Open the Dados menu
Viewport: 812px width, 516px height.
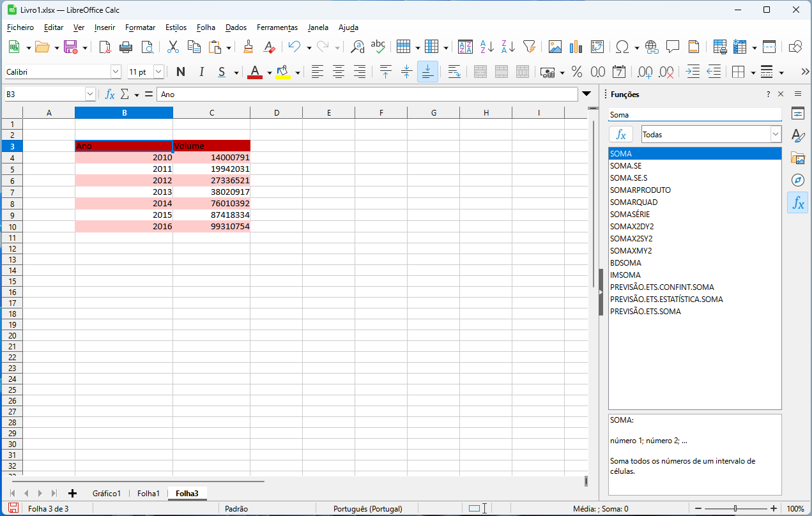click(x=236, y=27)
